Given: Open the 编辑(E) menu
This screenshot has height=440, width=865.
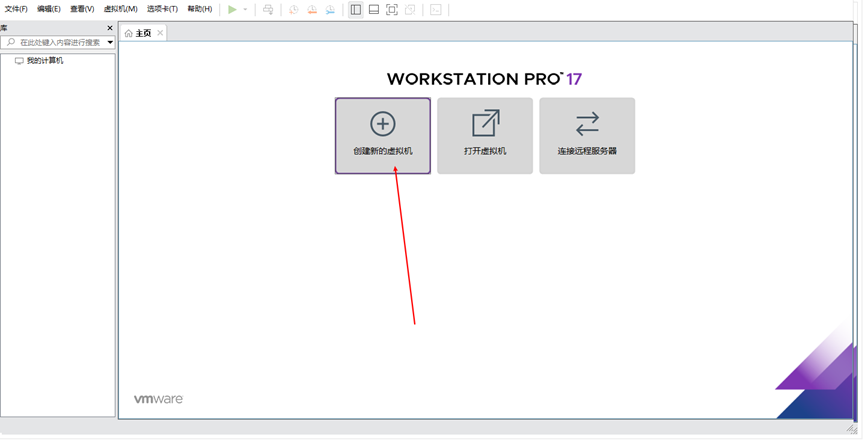Looking at the screenshot, I should click(49, 9).
